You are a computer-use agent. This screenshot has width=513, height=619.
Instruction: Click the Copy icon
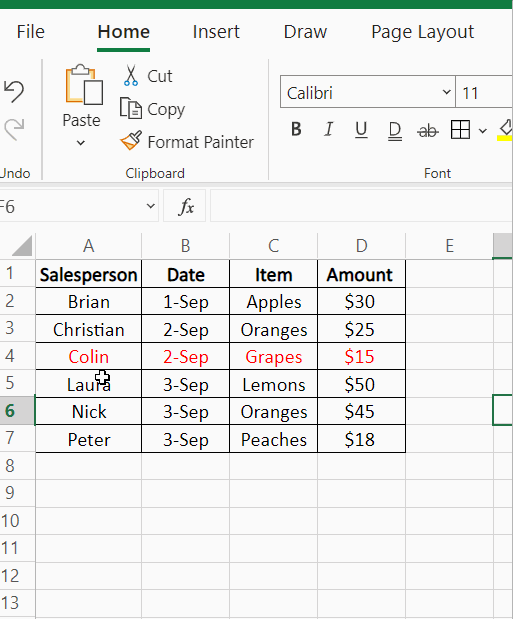tap(130, 108)
